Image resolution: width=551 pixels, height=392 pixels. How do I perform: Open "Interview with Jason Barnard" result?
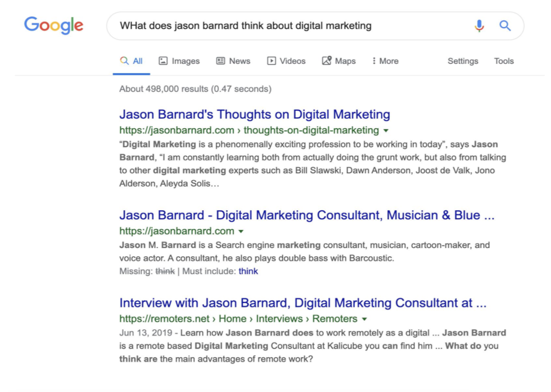coord(303,303)
